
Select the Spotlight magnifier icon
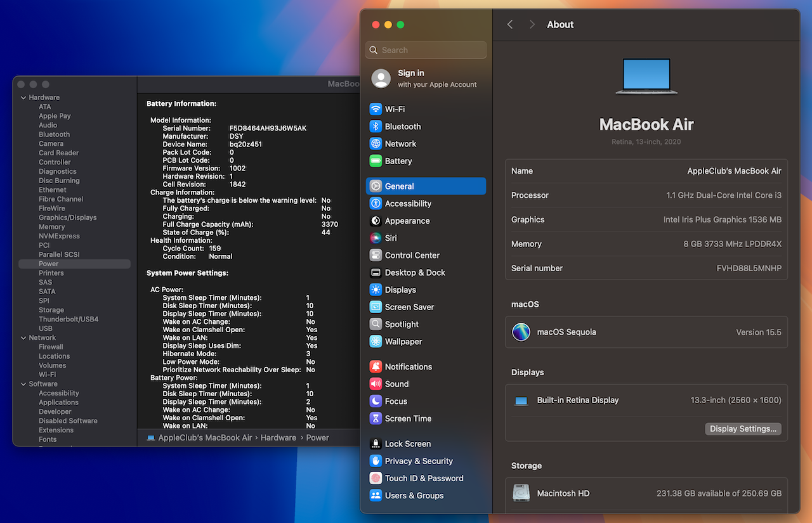[376, 324]
